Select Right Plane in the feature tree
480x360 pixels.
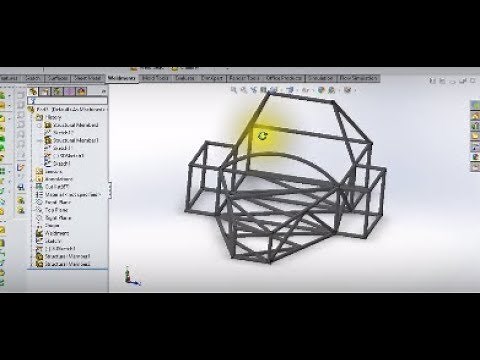54,218
